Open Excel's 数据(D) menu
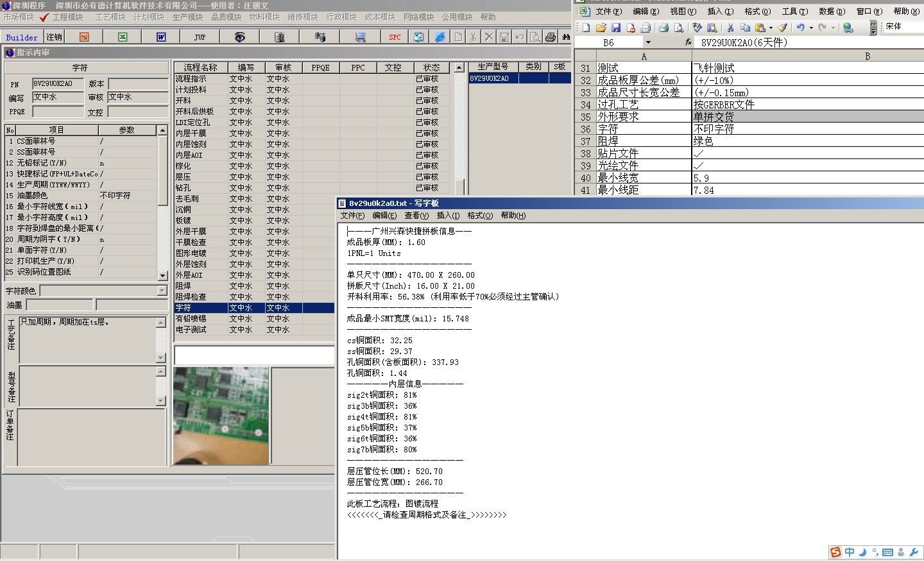Screen dimensions: 924x562 click(832, 12)
